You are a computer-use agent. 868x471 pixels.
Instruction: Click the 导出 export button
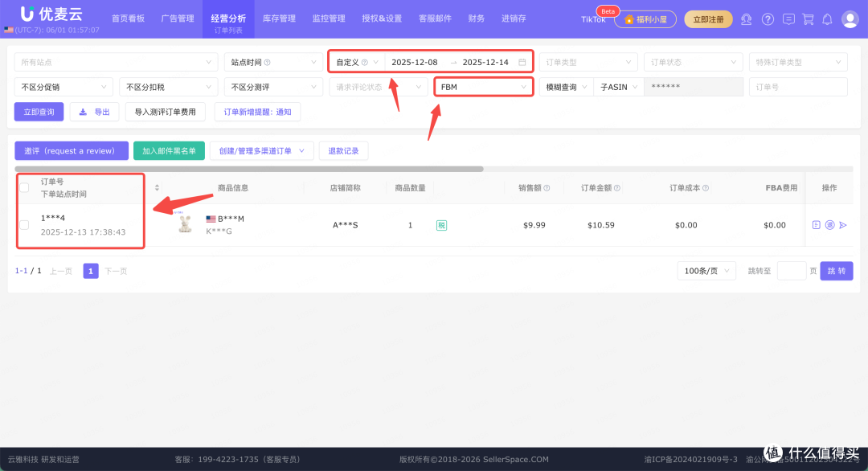click(x=94, y=112)
